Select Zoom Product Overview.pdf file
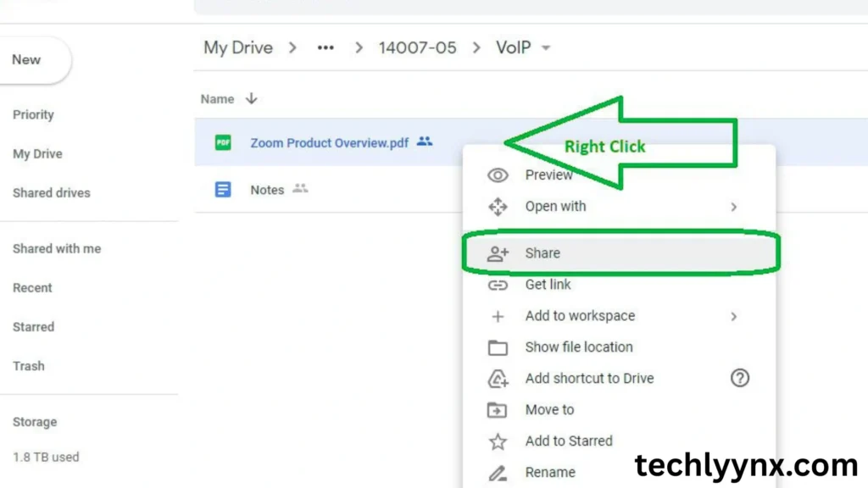This screenshot has height=488, width=868. (330, 142)
